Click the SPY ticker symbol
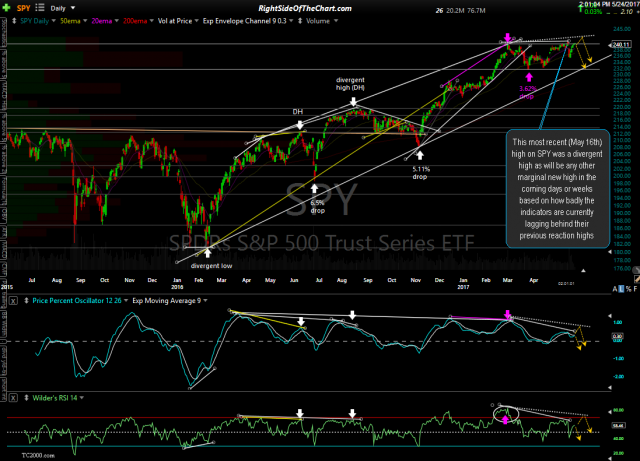This screenshot has width=640, height=461. (x=23, y=8)
